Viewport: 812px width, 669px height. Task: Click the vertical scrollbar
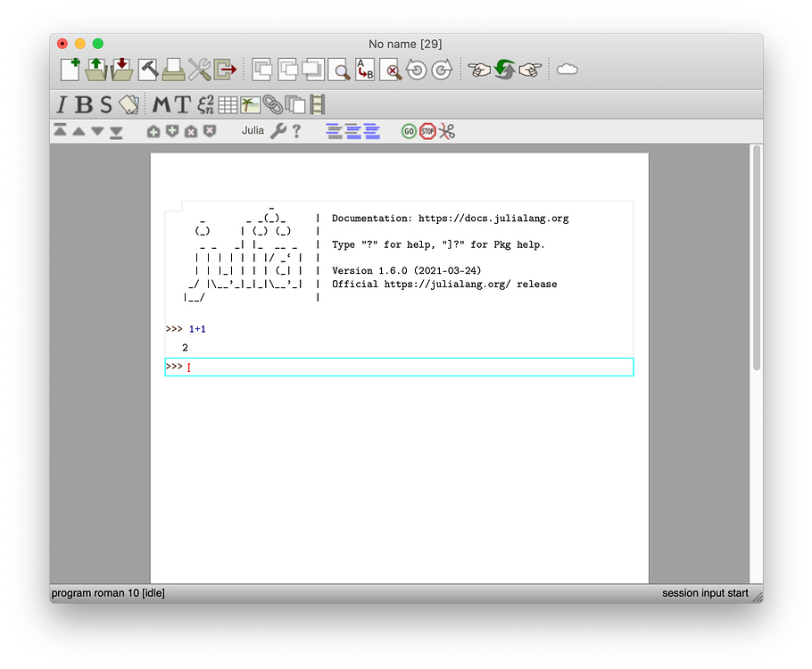point(757,258)
